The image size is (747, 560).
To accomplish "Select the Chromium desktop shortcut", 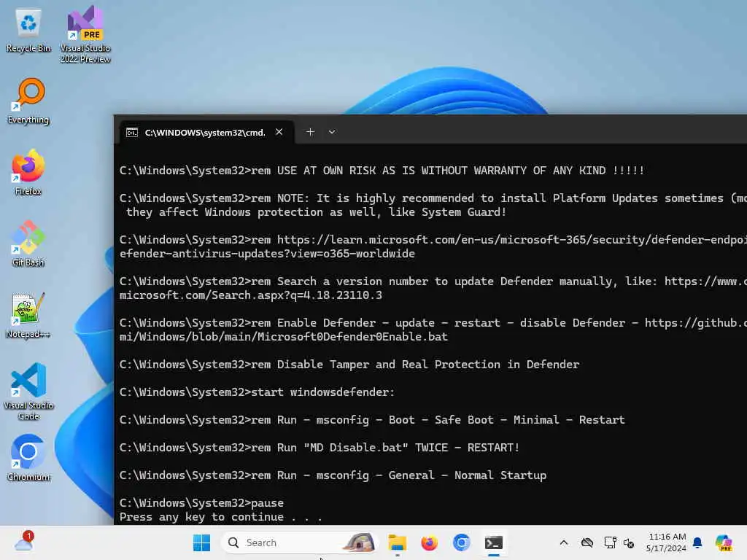I will (28, 458).
